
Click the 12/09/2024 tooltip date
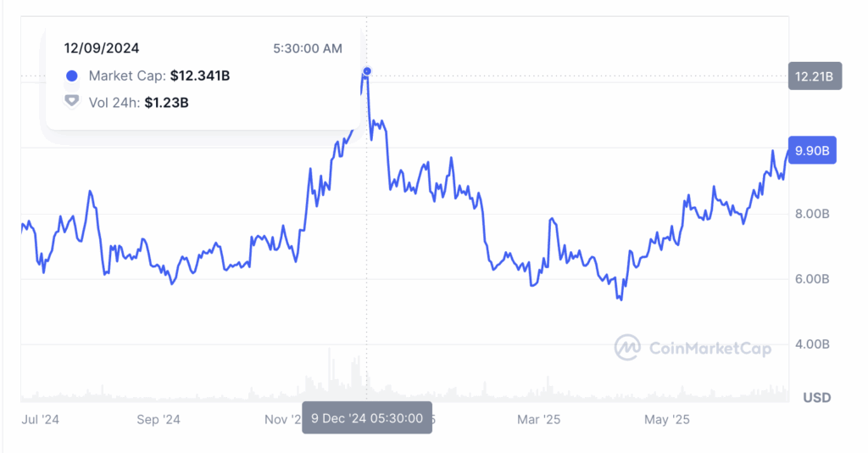(102, 48)
